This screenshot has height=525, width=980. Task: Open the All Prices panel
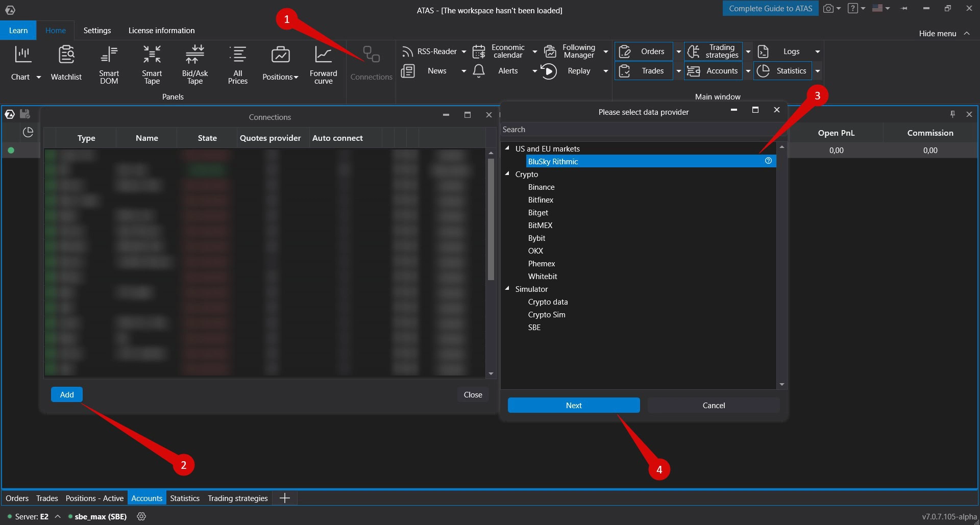(237, 64)
